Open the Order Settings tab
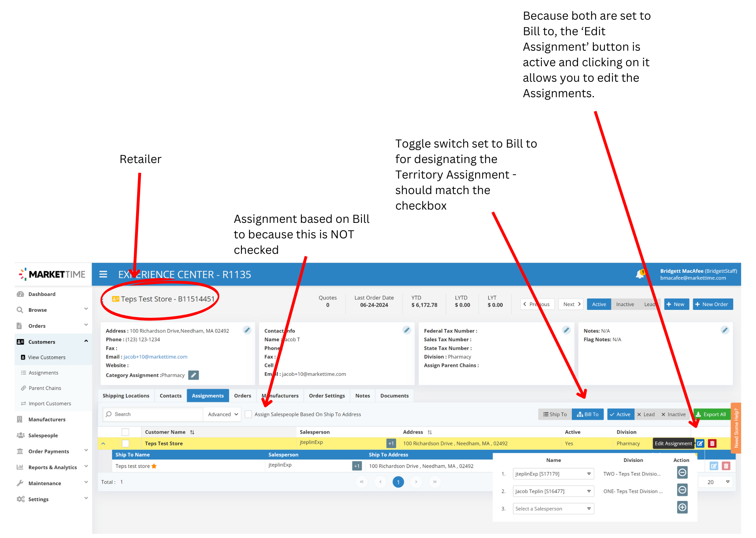 (327, 396)
